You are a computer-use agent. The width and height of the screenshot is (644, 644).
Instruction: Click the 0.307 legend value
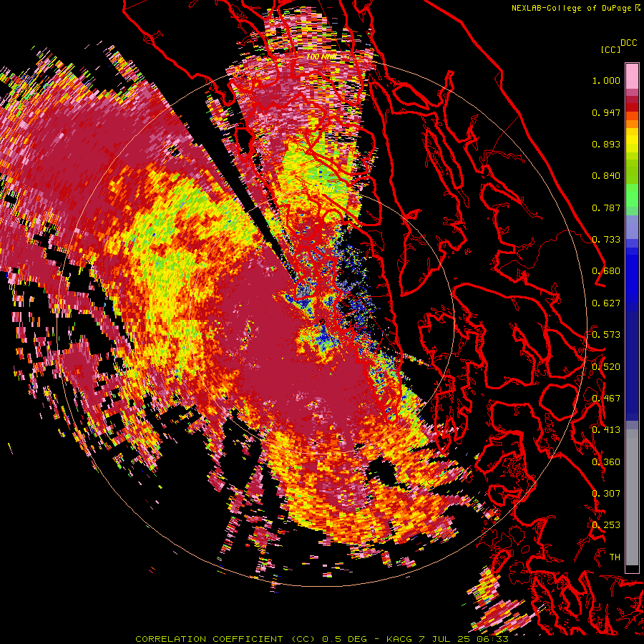click(x=606, y=494)
